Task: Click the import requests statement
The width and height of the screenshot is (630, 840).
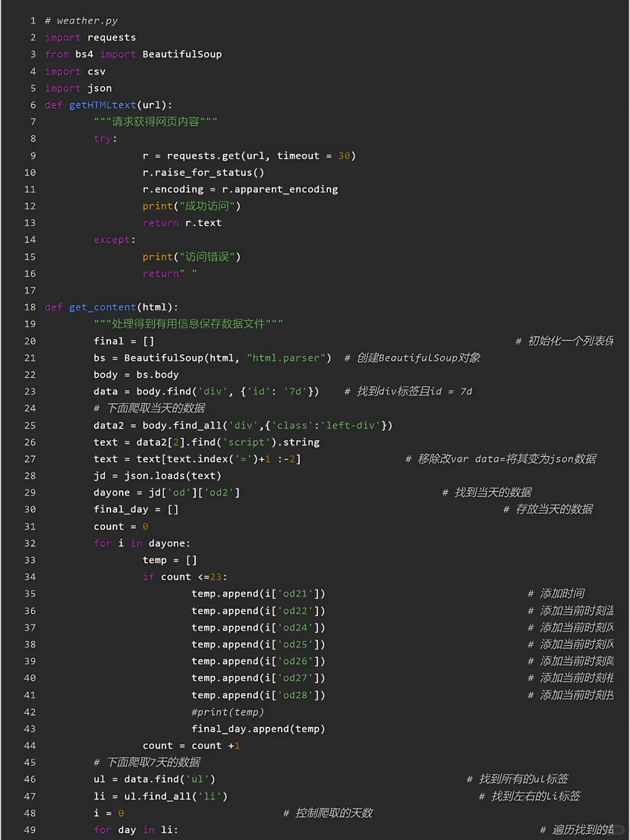Action: tap(89, 37)
